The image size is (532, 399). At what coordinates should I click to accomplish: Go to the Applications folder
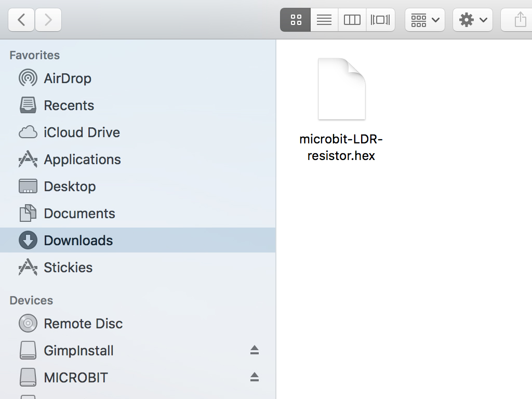pos(138,159)
